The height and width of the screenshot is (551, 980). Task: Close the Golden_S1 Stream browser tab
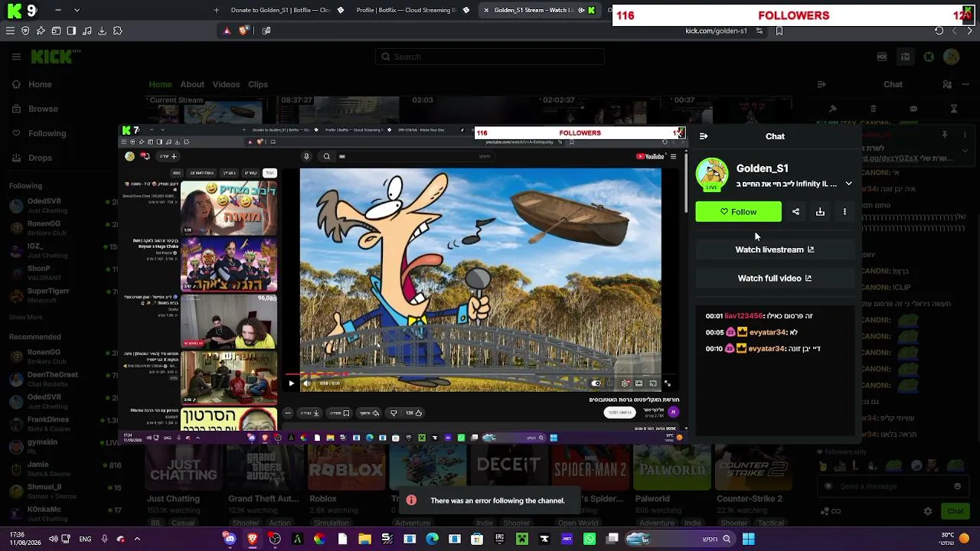pos(486,10)
